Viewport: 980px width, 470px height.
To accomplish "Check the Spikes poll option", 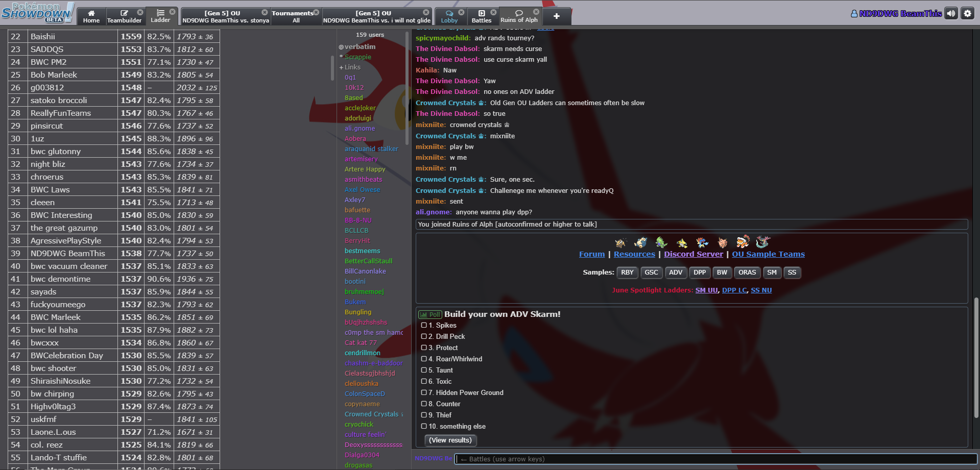I will pyautogui.click(x=424, y=326).
